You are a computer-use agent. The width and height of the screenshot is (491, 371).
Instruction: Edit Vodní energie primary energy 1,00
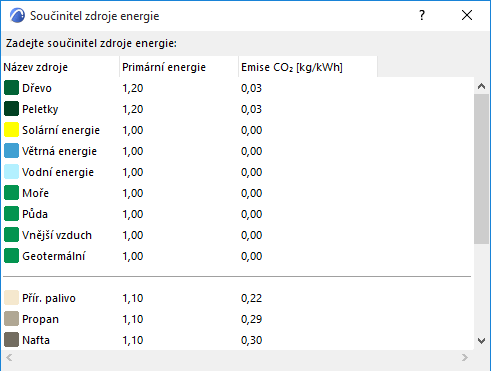(x=133, y=172)
